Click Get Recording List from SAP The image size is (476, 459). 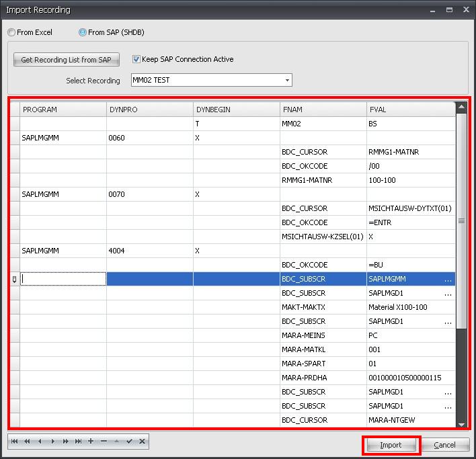coord(67,60)
